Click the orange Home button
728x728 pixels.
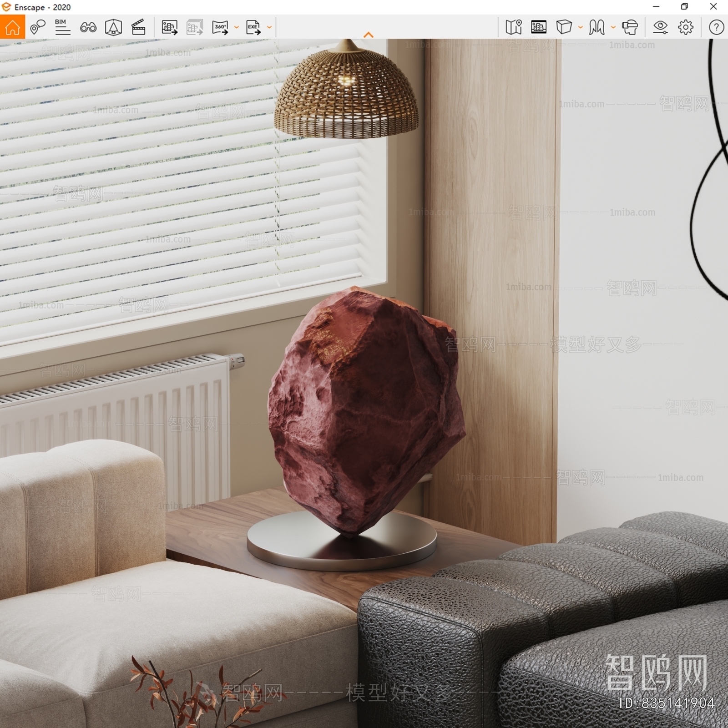[x=12, y=27]
